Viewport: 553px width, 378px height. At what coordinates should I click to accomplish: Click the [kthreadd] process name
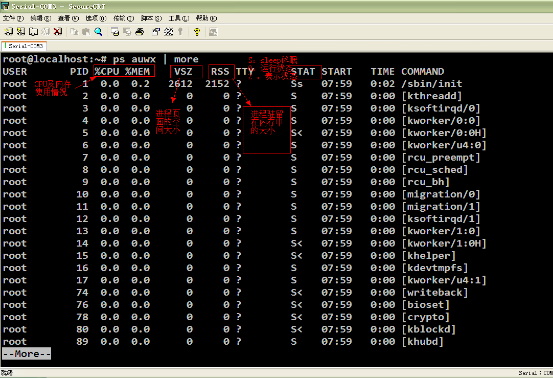[432, 96]
